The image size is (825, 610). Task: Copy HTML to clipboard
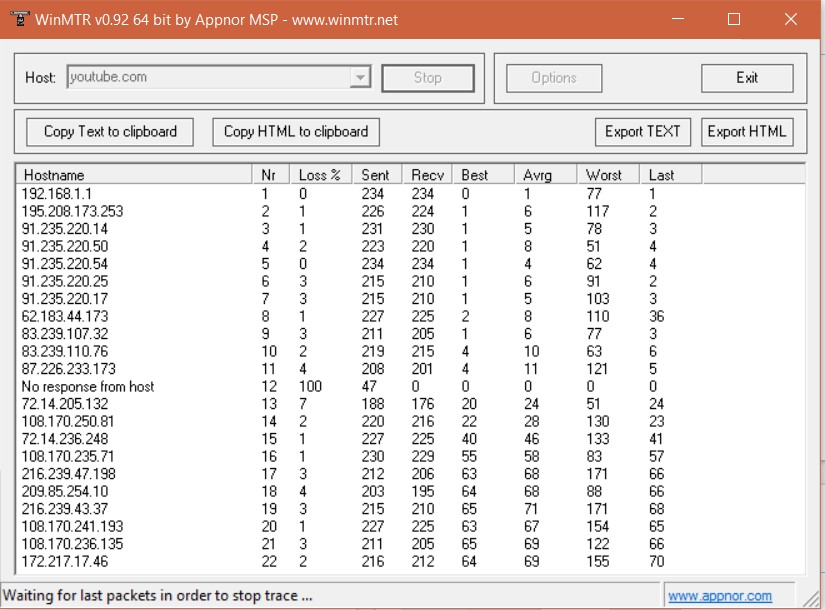[x=295, y=131]
